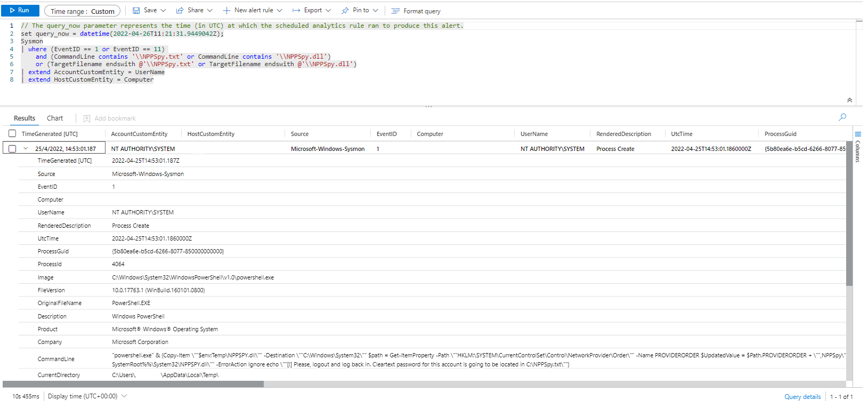
Task: Tick the select-all checkbox in results header
Action: click(x=12, y=134)
